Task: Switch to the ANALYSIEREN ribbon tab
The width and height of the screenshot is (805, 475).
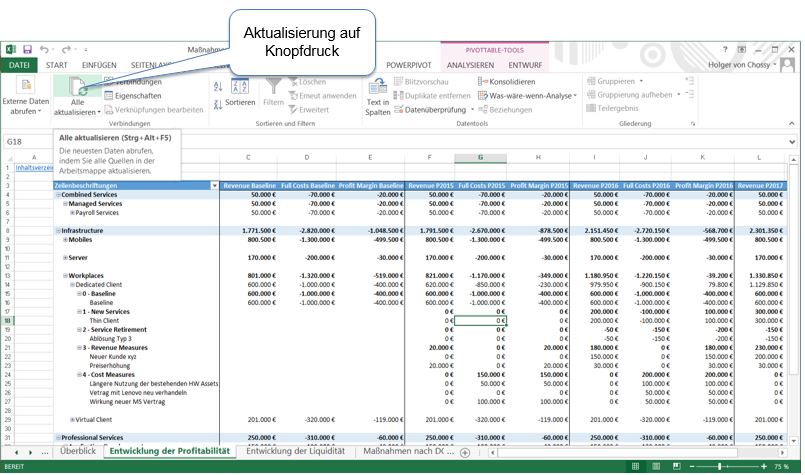Action: tap(469, 65)
